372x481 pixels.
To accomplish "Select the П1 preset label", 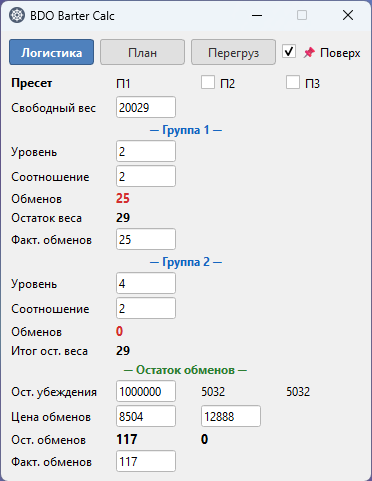I will pos(123,83).
